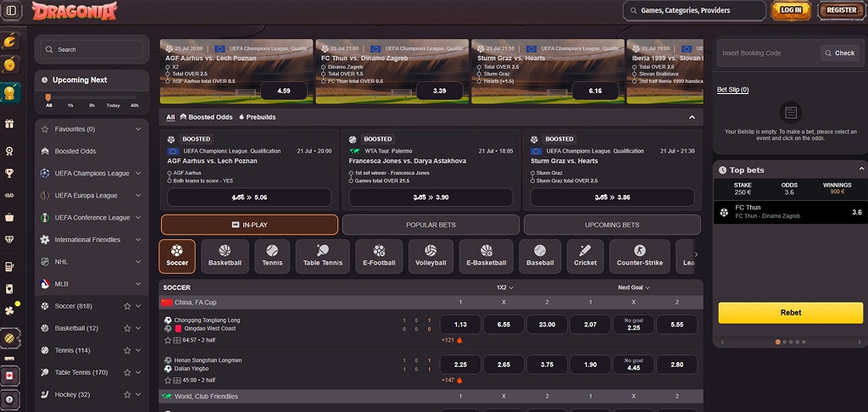Open the 1X2 market dropdown
Viewport: 868px width, 412px height.
tap(505, 287)
